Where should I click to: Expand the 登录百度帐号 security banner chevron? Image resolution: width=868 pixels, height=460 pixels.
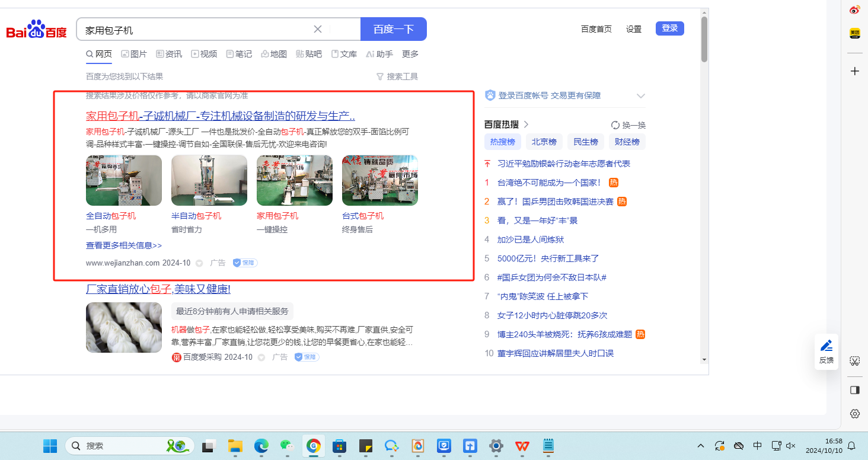(640, 95)
